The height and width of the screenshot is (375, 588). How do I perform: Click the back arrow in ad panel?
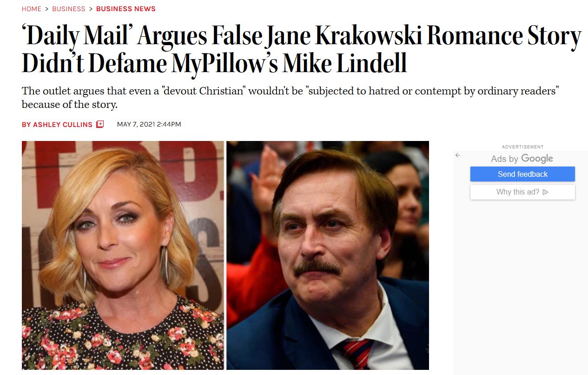click(457, 155)
